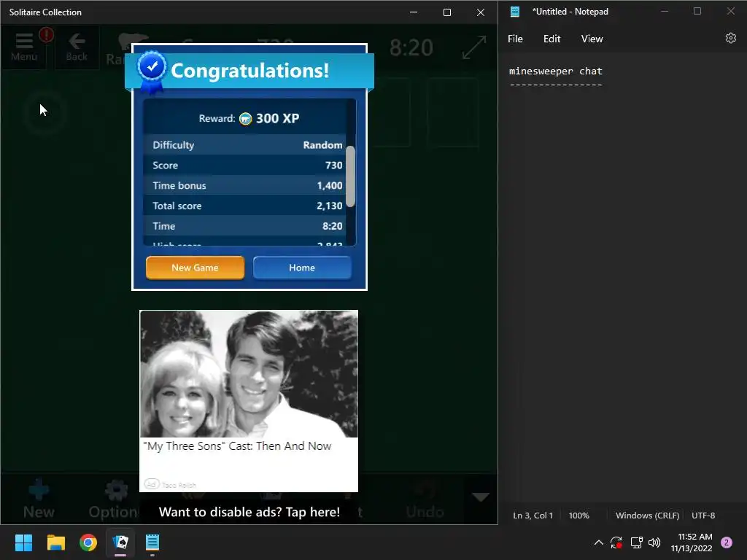Click the 'minesweeper chat' text line
Viewport: 747px width, 560px height.
coord(555,71)
